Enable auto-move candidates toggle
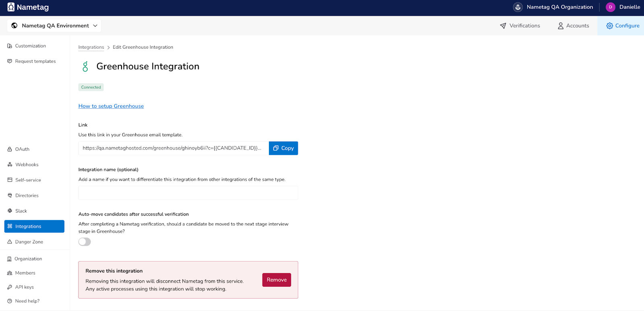 [x=85, y=242]
